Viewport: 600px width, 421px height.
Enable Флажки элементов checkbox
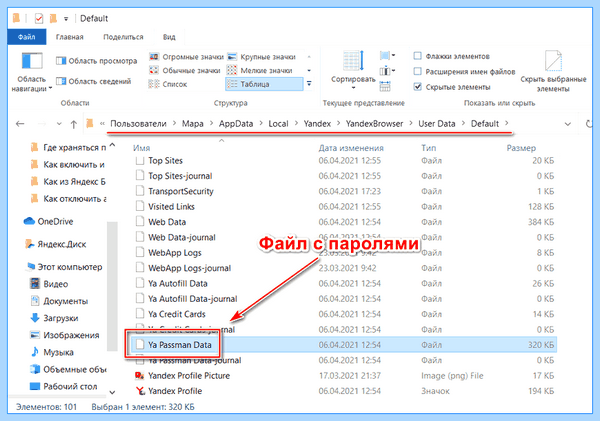pyautogui.click(x=417, y=56)
